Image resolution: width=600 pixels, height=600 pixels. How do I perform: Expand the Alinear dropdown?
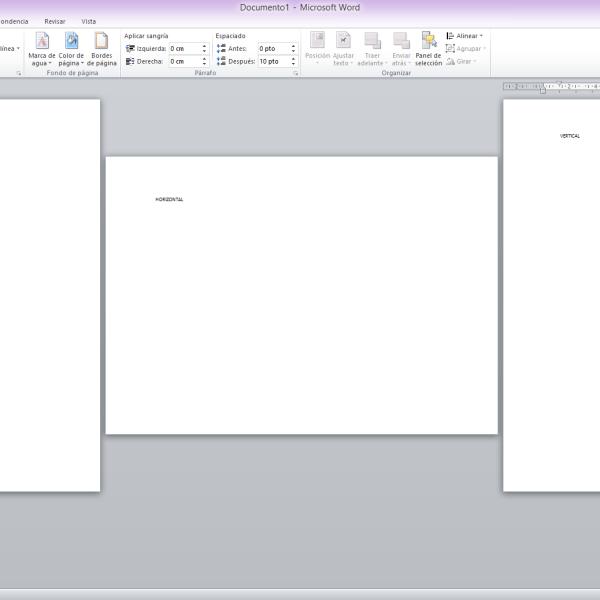point(465,36)
